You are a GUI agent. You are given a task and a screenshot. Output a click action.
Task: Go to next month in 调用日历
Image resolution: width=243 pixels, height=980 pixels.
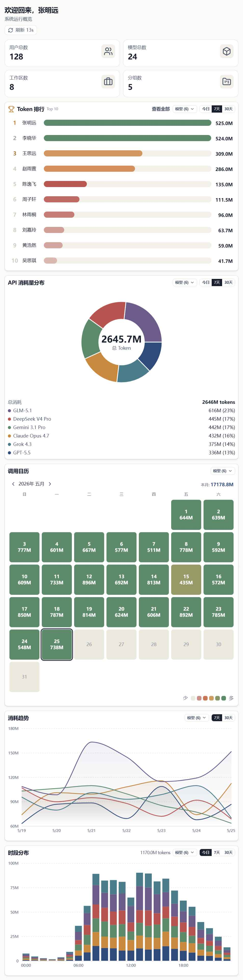50,484
